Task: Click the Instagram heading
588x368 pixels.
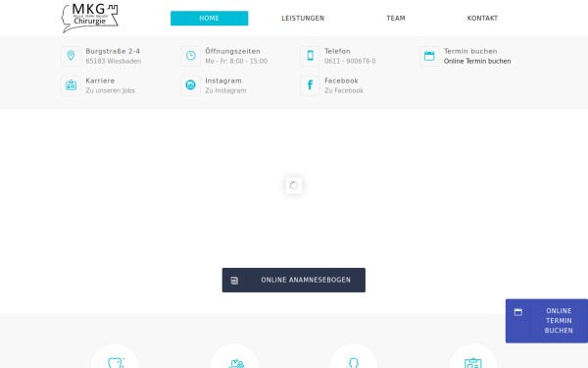Action: pyautogui.click(x=223, y=80)
